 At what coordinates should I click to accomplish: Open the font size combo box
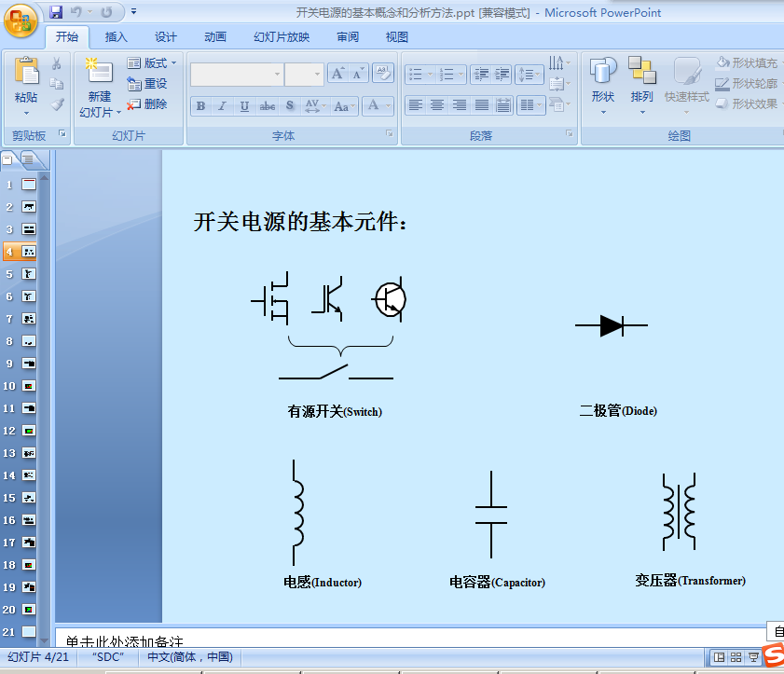coord(304,75)
